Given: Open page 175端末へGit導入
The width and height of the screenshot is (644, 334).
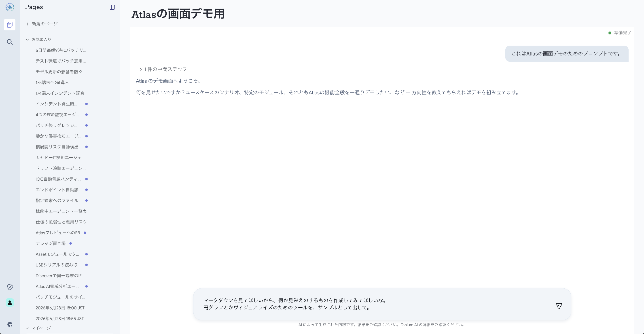Looking at the screenshot, I should tap(52, 82).
